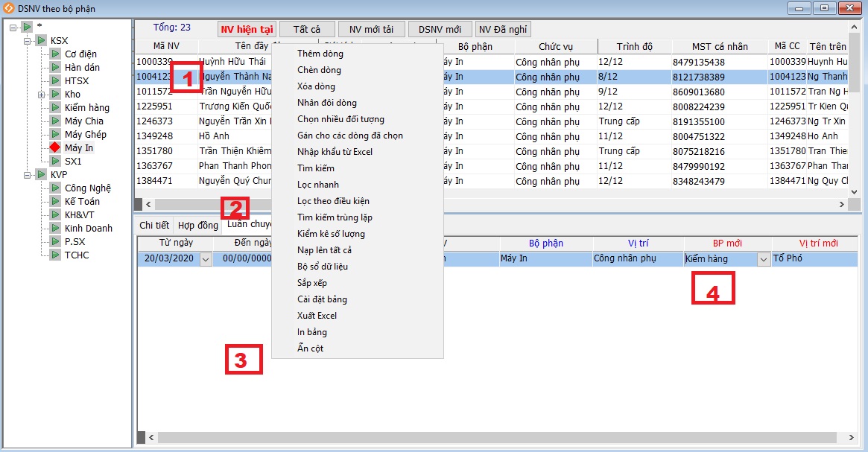Click the green arrow icon beside KH&VT
This screenshot has height=452, width=868.
pos(55,214)
